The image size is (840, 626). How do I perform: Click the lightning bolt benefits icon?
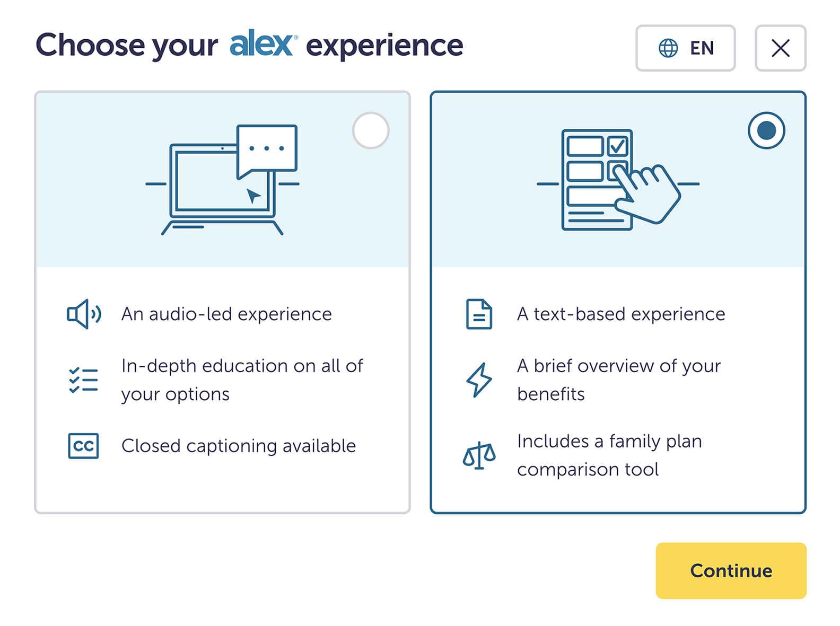click(x=480, y=380)
